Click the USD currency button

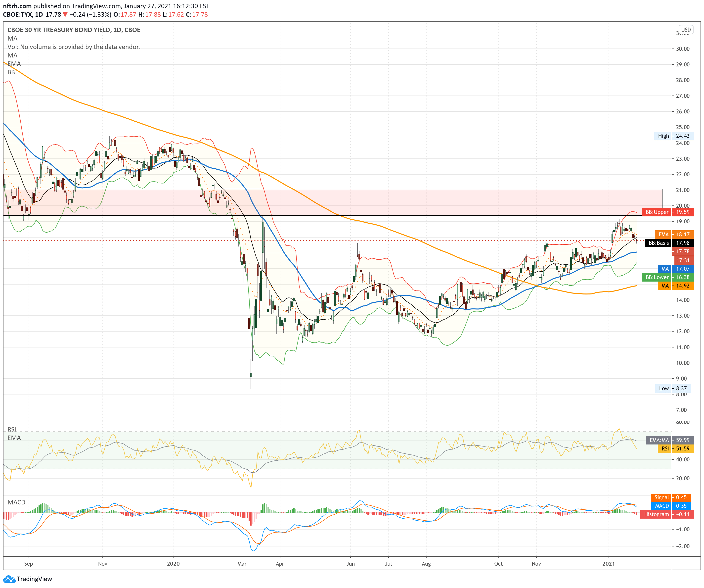coord(686,30)
